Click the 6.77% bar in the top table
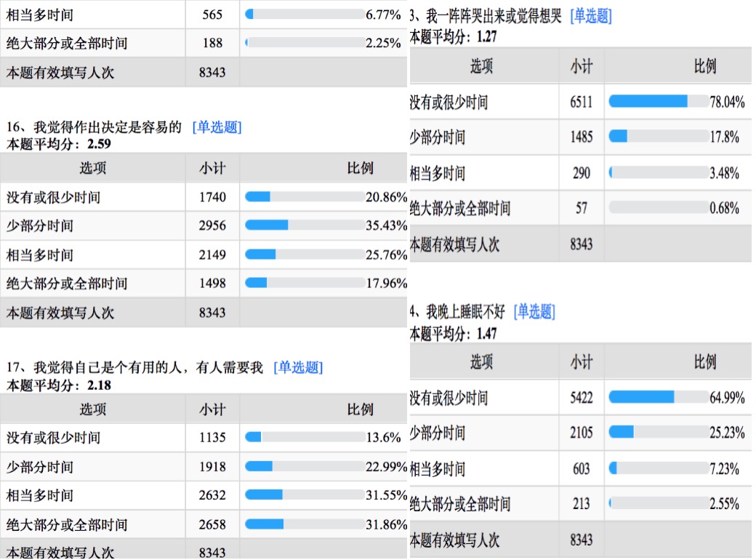 pyautogui.click(x=305, y=15)
